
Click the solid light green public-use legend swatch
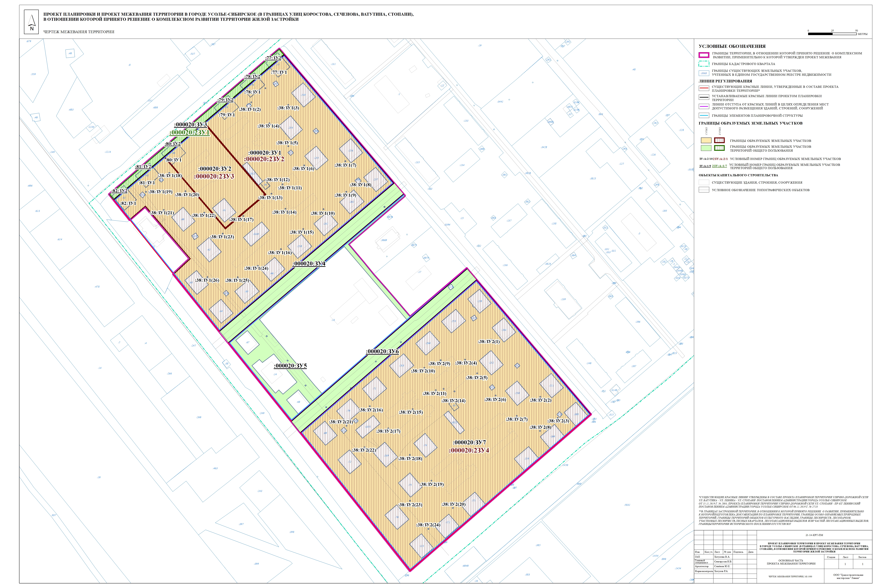pos(706,148)
